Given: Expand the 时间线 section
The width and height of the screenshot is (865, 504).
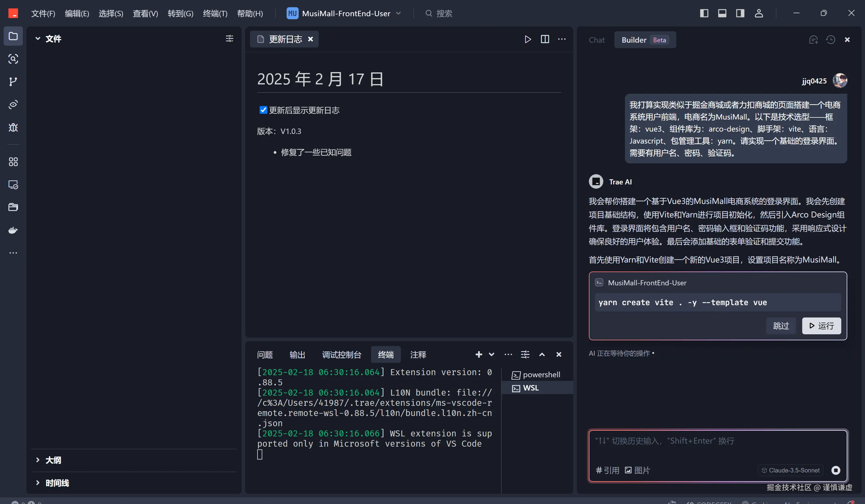Looking at the screenshot, I should pyautogui.click(x=57, y=483).
